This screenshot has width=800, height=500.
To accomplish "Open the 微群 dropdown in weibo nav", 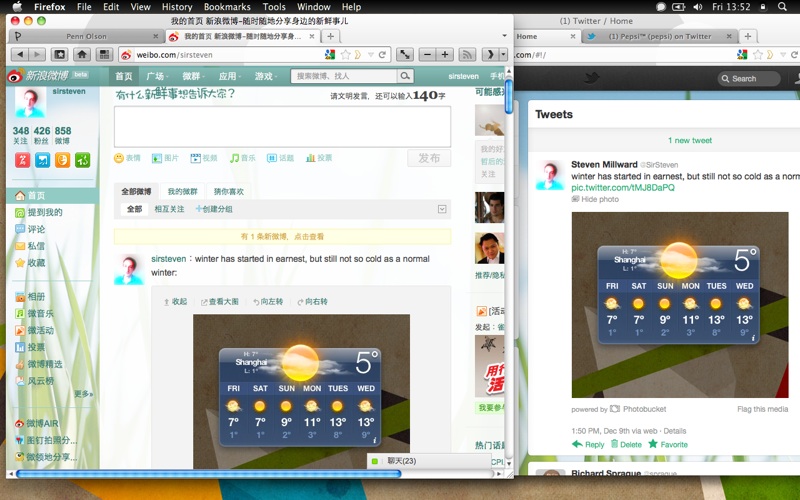I will click(x=192, y=76).
